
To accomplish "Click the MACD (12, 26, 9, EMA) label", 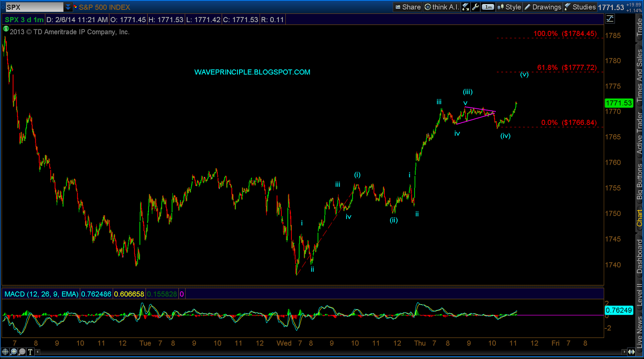I will [41, 294].
